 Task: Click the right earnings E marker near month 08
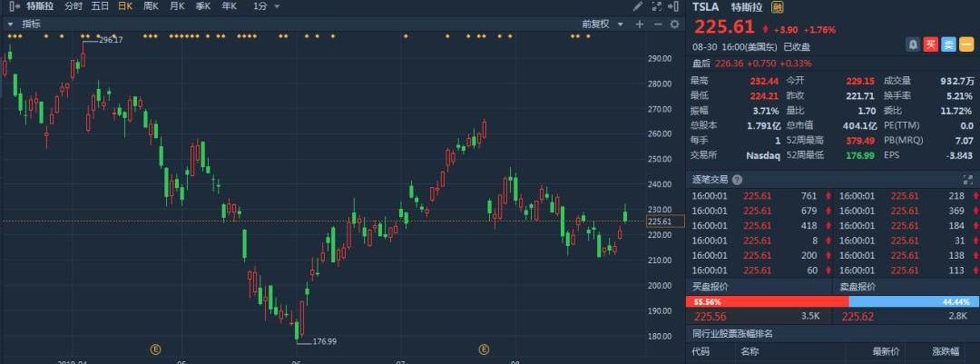(483, 349)
